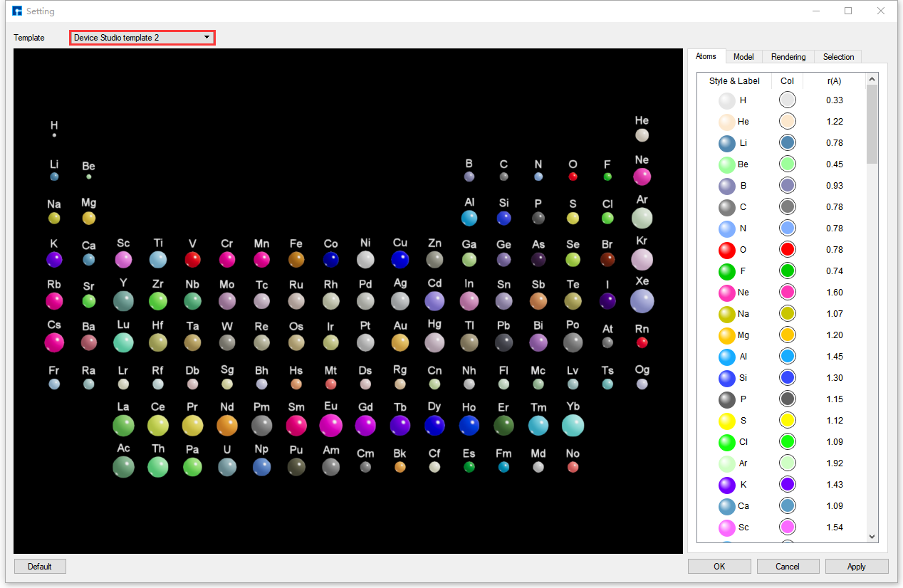Switch to the Rendering tab
This screenshot has width=903, height=588.
click(788, 56)
